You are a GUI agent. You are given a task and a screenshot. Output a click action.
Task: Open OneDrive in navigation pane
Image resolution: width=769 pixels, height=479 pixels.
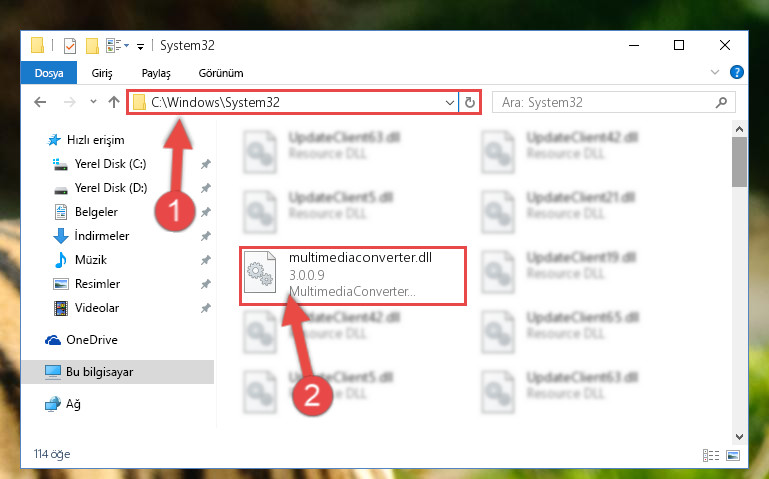92,340
